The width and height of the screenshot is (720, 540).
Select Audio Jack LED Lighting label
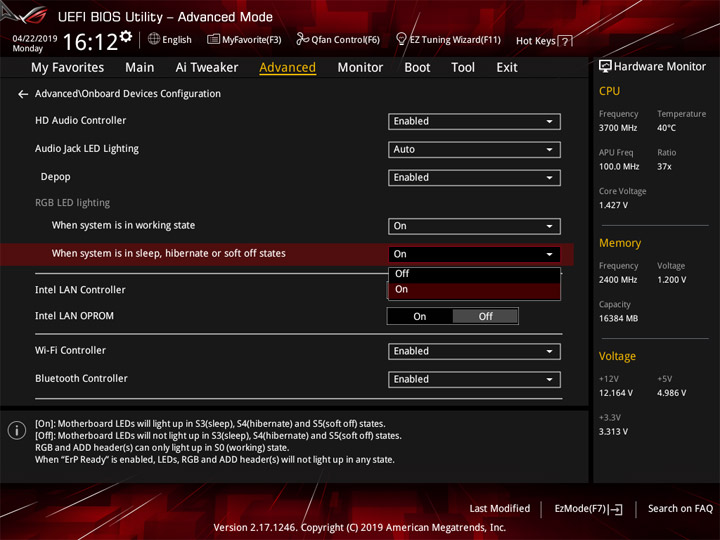pos(87,149)
